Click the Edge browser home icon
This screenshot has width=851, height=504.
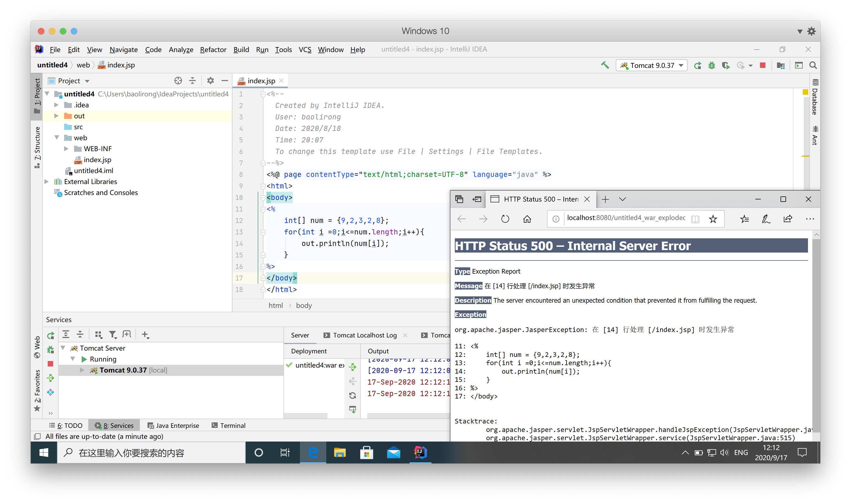pos(527,219)
